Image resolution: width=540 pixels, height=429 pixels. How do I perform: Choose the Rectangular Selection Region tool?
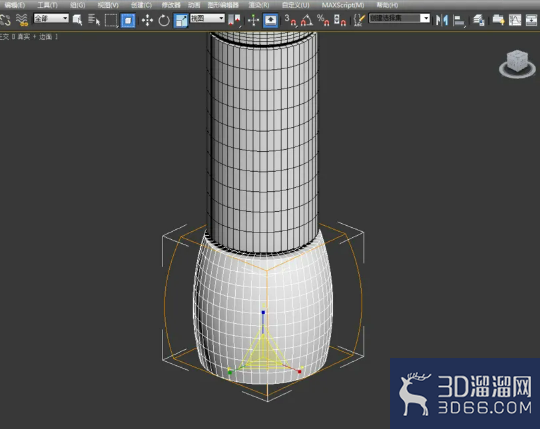click(111, 20)
